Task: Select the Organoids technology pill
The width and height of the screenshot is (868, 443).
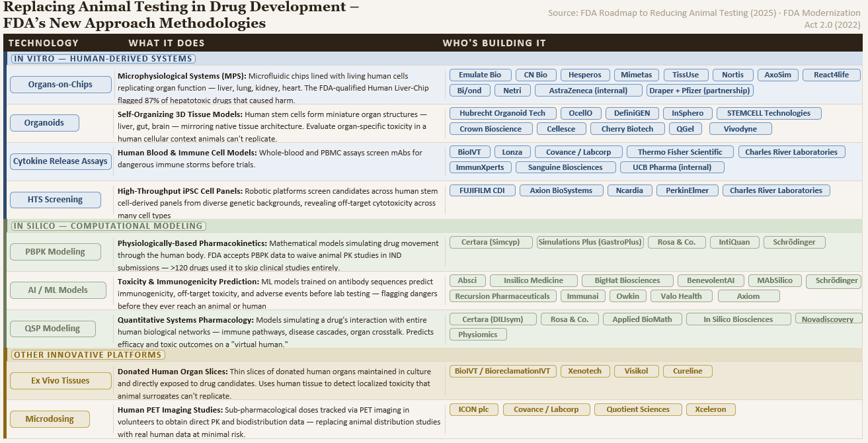Action: [44, 123]
